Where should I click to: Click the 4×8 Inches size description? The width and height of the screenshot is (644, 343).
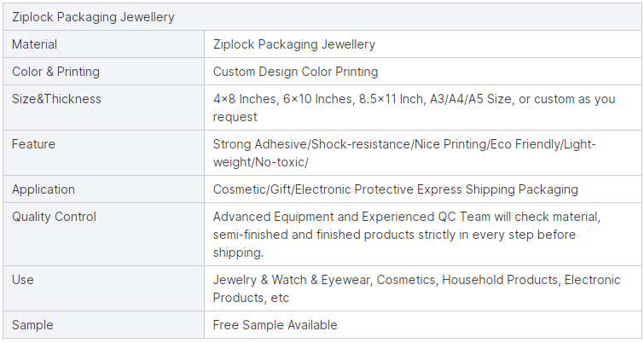pyautogui.click(x=414, y=108)
